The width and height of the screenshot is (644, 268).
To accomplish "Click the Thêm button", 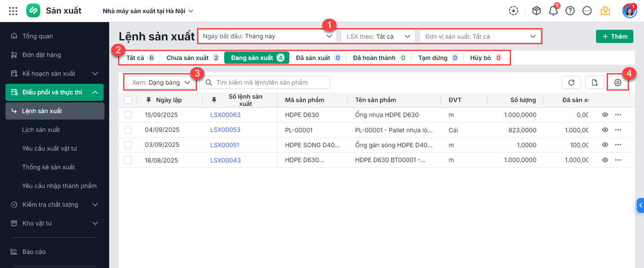I will coord(614,37).
